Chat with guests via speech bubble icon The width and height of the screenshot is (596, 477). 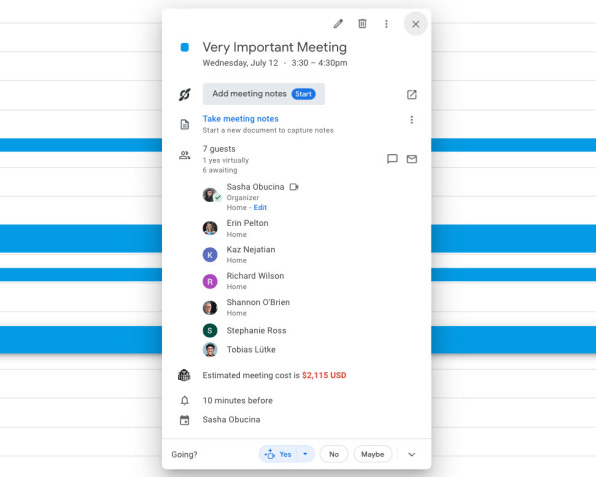point(392,158)
